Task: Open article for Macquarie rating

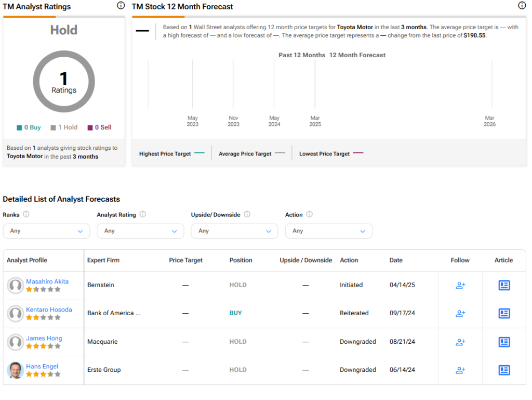Action: click(504, 342)
